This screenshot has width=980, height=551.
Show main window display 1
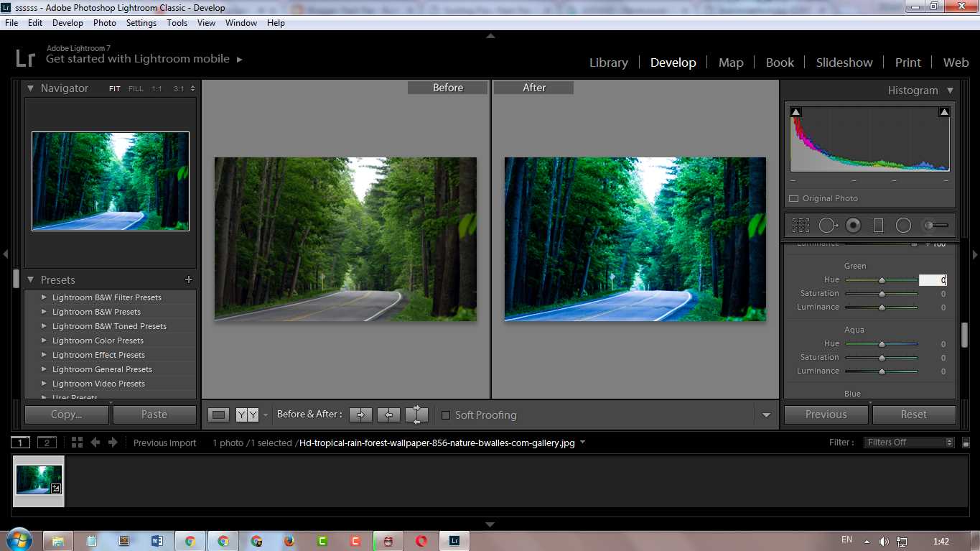[x=21, y=443]
